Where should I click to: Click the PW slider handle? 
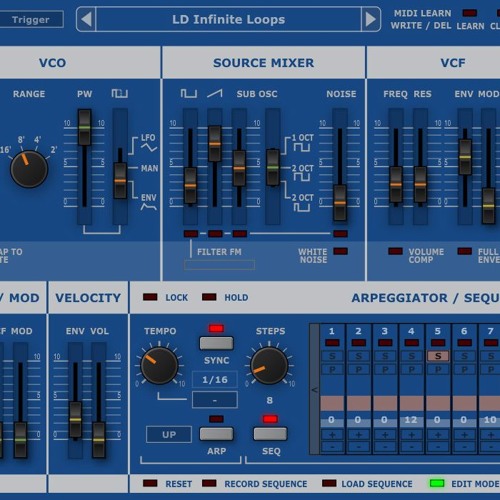[x=85, y=127]
